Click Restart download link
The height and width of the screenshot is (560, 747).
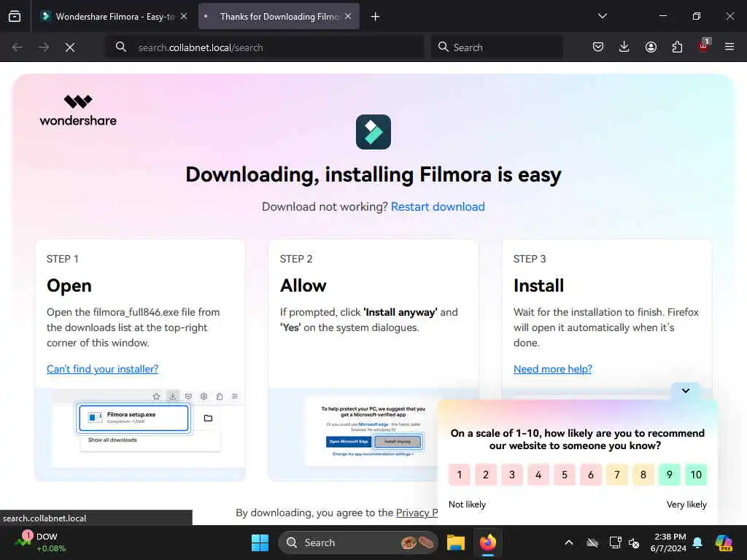coord(438,206)
